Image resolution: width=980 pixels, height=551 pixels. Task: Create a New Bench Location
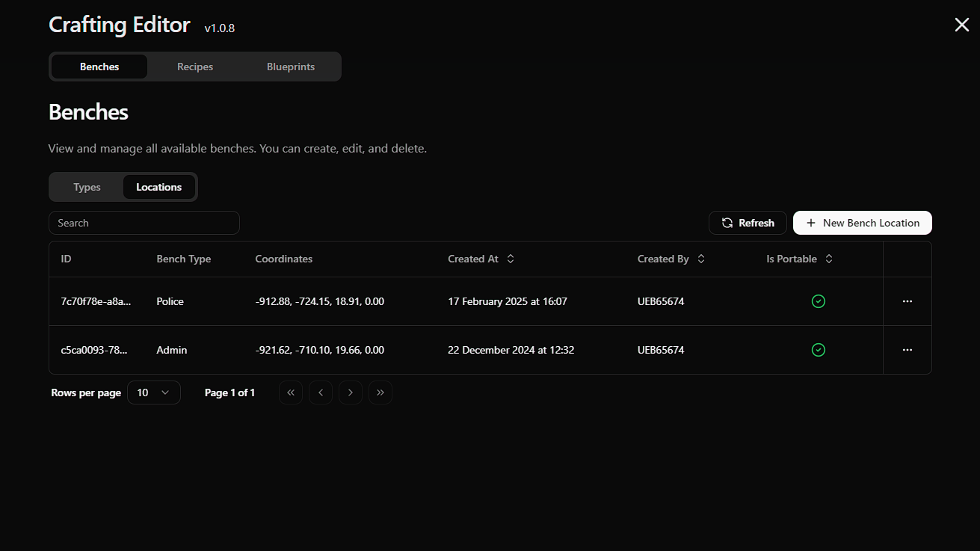pos(862,223)
